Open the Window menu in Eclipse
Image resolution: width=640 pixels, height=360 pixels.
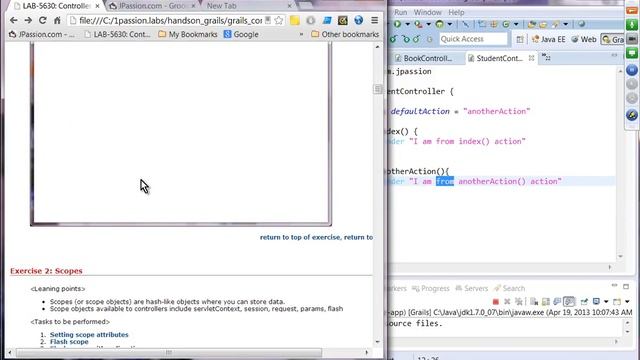(x=427, y=12)
